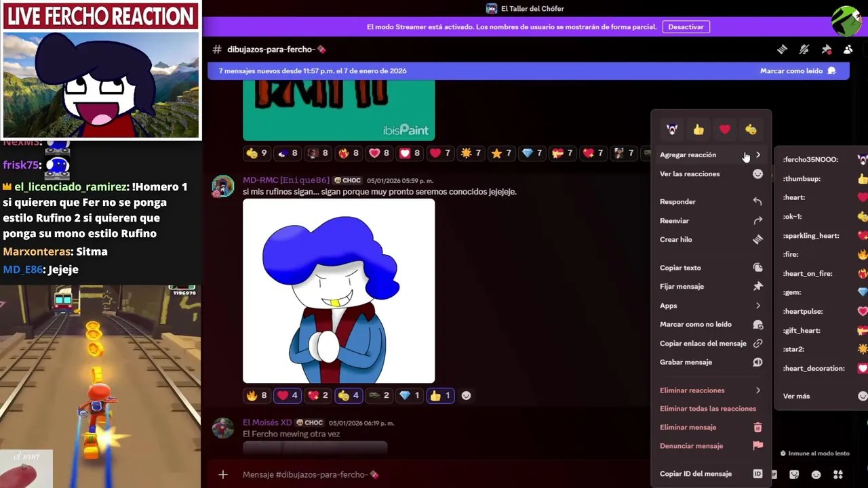
Task: Toggle thumbs-up 1 reaction
Action: [440, 395]
